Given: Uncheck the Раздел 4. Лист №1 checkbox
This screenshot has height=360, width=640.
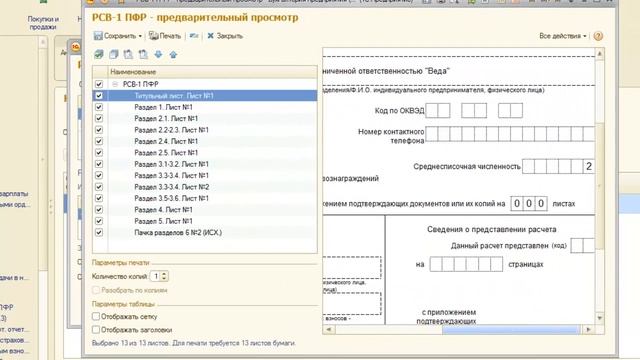Looking at the screenshot, I should [99, 210].
